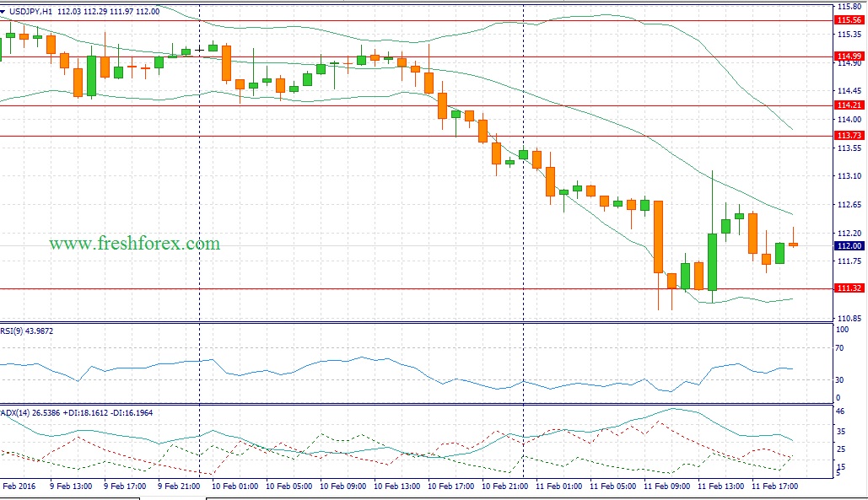Click the 113.73 level price tag
868x500 pixels.
[847, 135]
